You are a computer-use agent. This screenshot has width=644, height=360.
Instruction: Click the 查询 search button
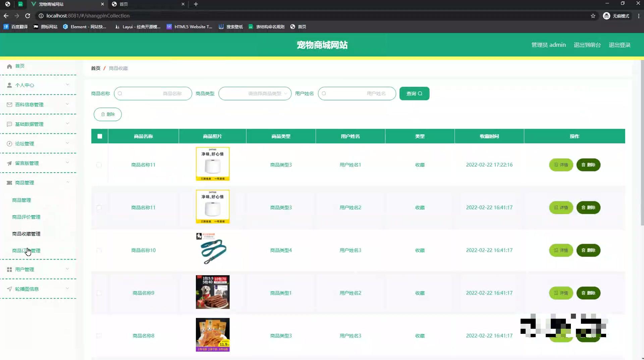coord(414,94)
